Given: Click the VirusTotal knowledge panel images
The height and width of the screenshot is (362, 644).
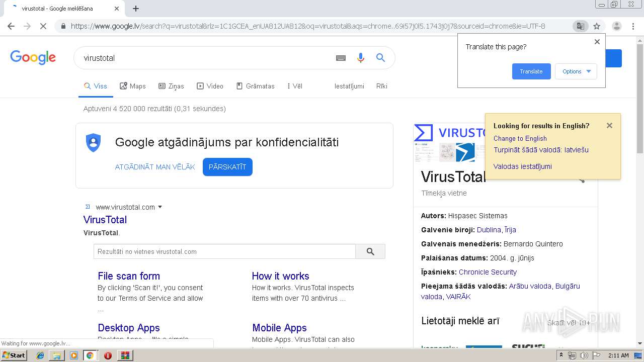Looking at the screenshot, I should pos(449,143).
